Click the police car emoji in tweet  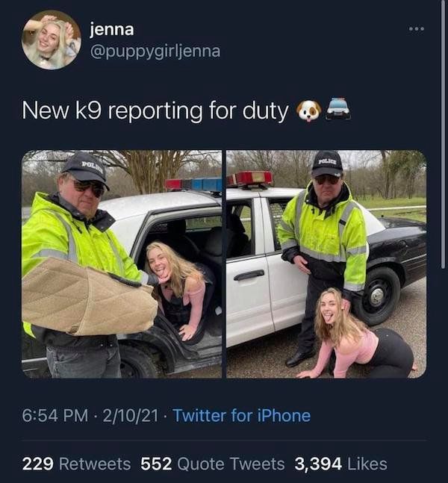coord(338,109)
